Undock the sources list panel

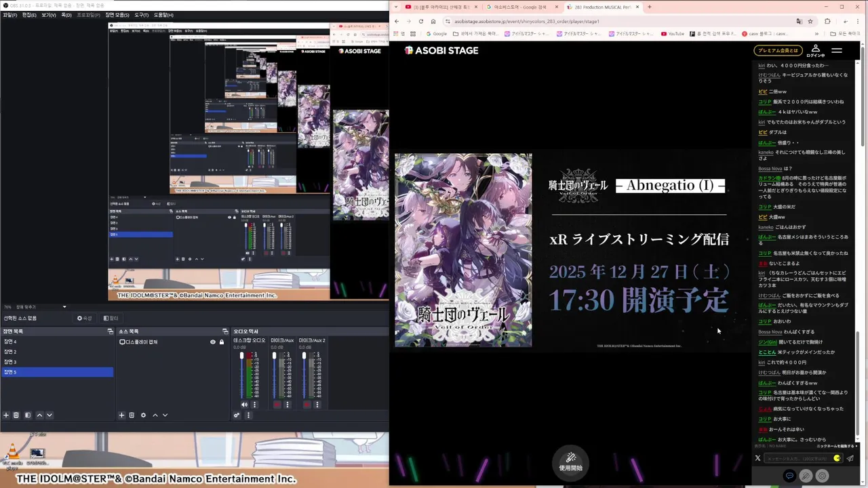click(225, 331)
